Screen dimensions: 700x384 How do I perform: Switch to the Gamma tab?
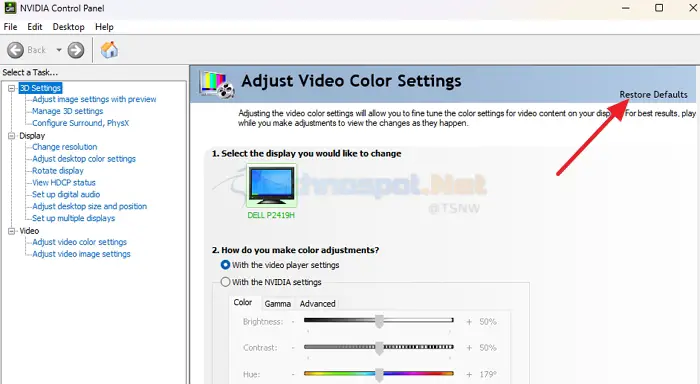point(278,304)
